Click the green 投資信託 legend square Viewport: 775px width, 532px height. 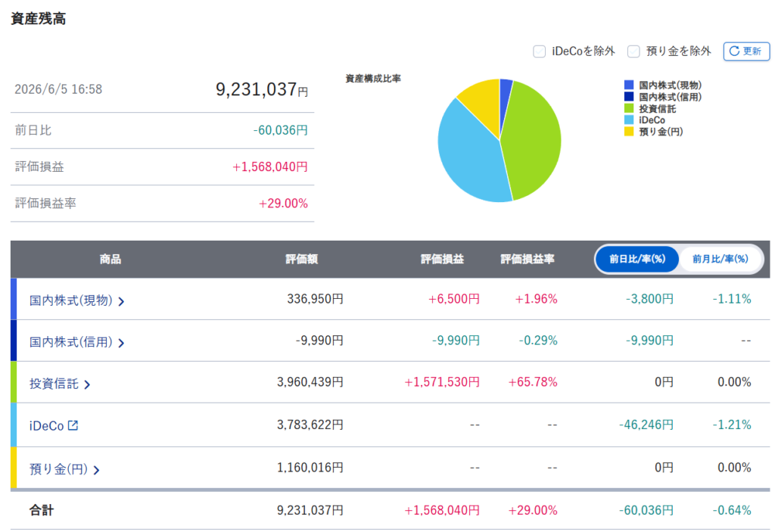(629, 108)
